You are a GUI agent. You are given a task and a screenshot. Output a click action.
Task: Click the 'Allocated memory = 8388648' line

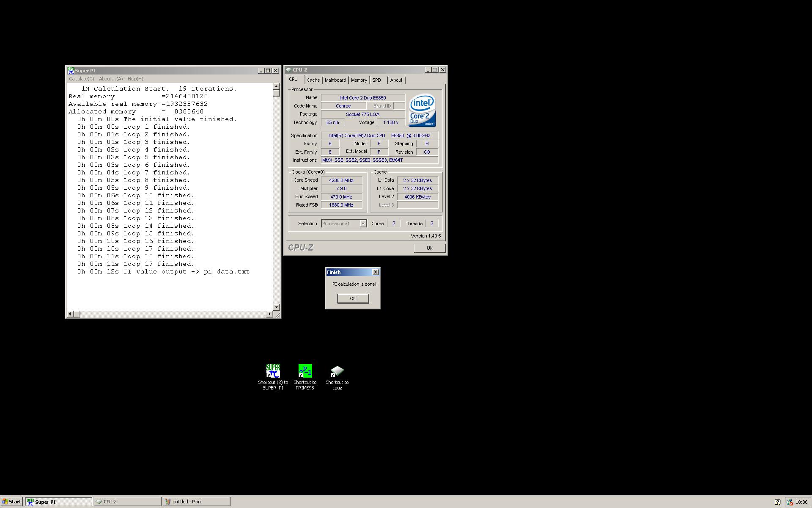point(136,112)
